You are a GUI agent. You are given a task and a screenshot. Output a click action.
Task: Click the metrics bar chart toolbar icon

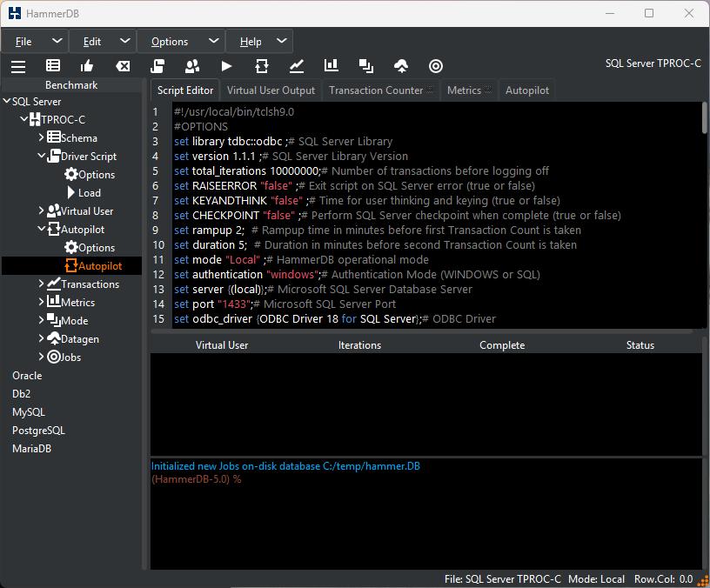coord(332,65)
